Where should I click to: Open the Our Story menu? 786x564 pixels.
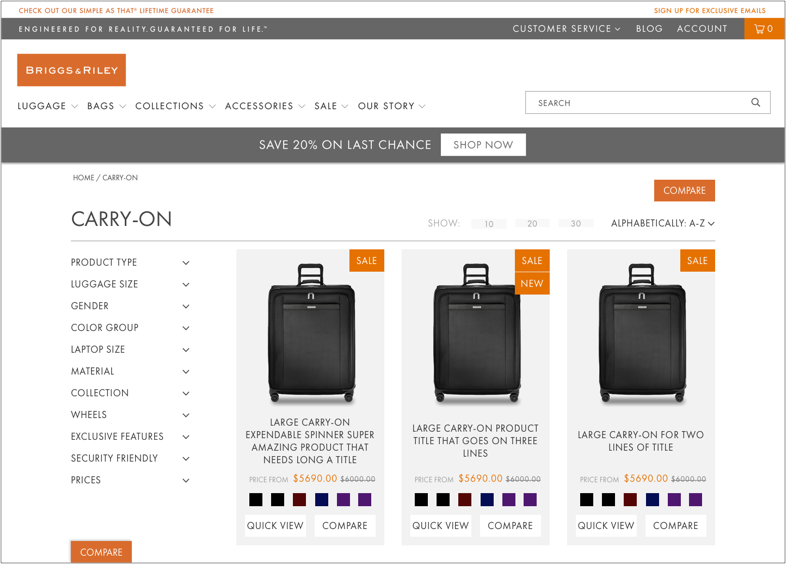(x=391, y=106)
